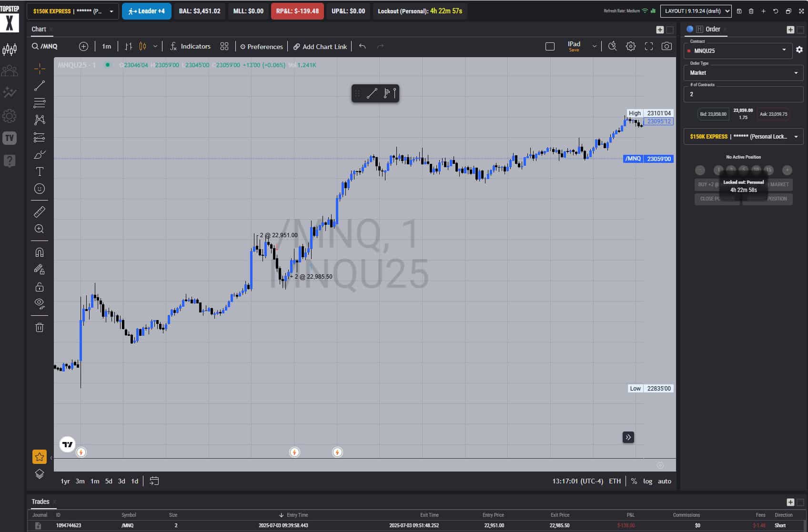Change the 1m chart interval
Image resolution: width=808 pixels, height=532 pixels.
pos(106,46)
